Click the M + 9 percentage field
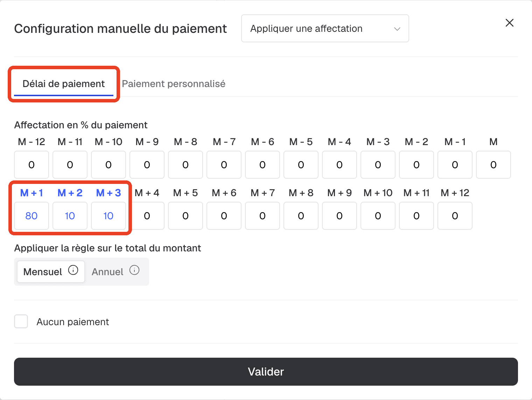This screenshot has height=400, width=532. click(x=339, y=216)
